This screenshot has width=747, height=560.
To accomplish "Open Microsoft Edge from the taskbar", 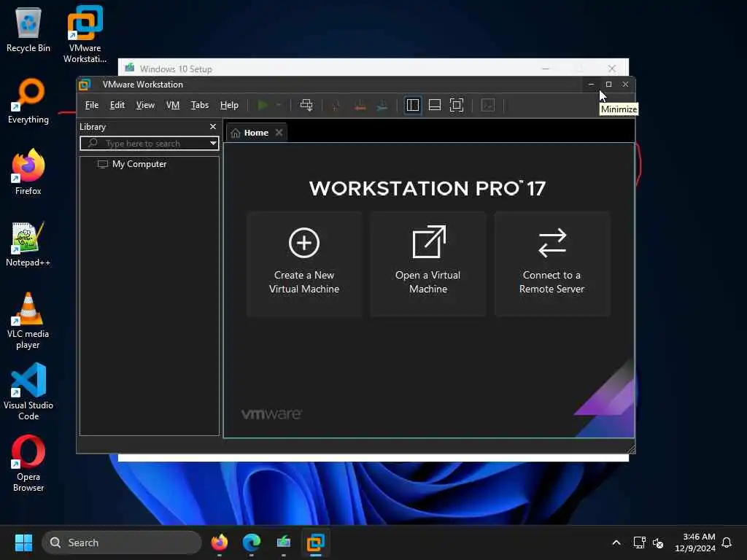I will point(251,542).
